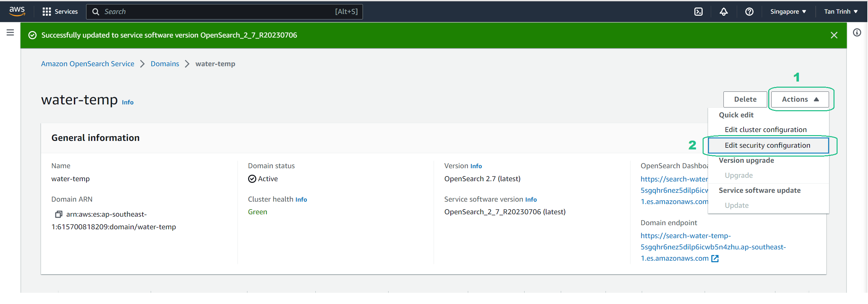Click the search magnifier icon
868x304 pixels.
(96, 12)
